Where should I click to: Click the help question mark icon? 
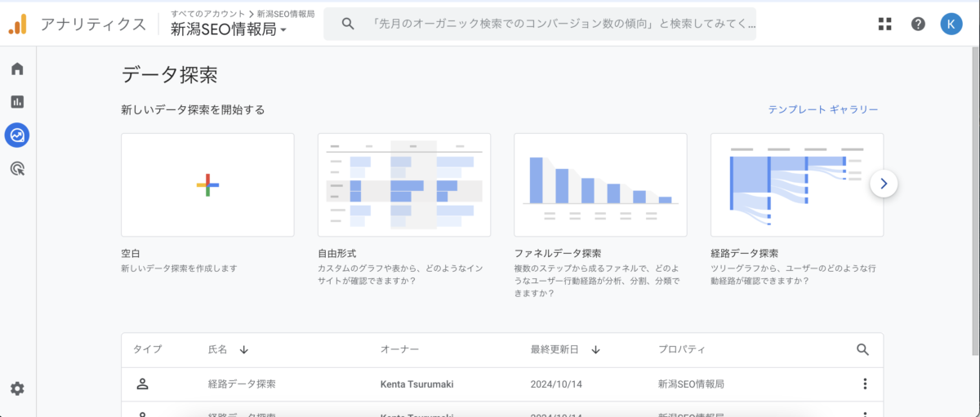918,24
